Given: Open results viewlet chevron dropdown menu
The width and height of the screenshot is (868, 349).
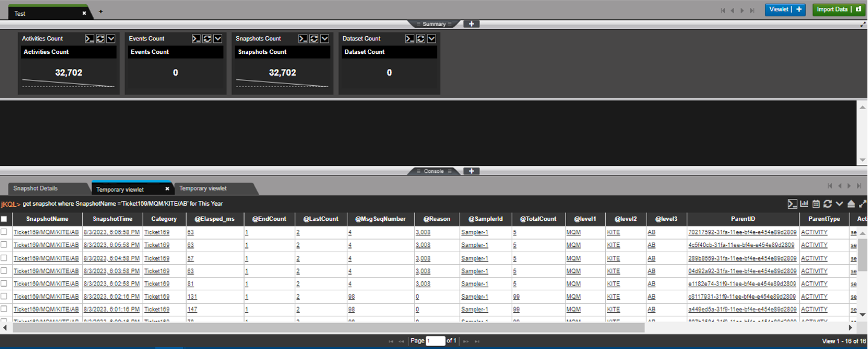Looking at the screenshot, I should [839, 204].
